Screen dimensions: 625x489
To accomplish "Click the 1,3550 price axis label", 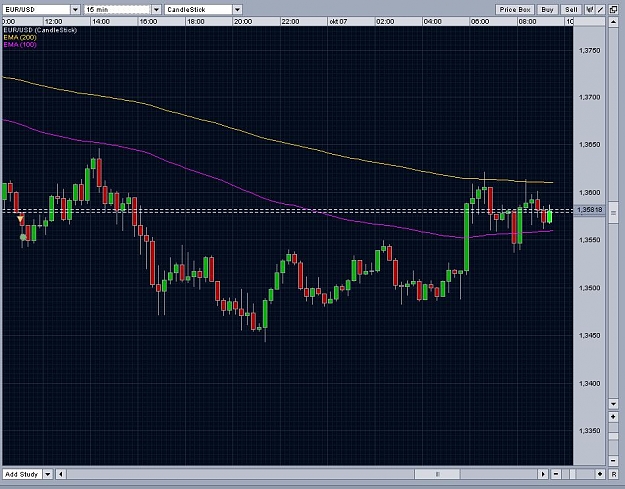I will (589, 240).
